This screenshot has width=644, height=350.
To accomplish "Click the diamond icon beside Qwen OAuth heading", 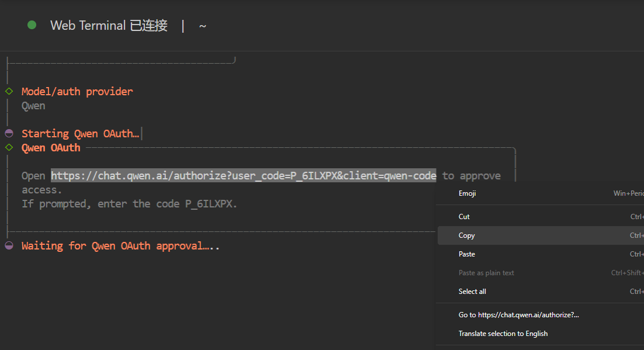I will click(x=9, y=147).
